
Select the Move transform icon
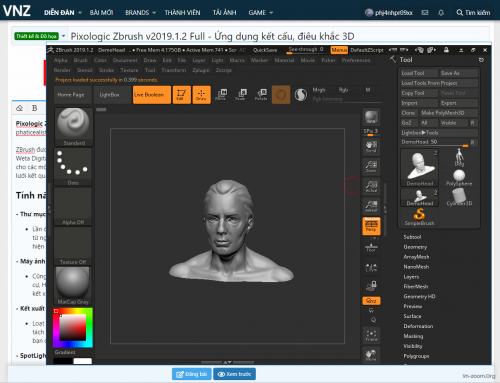point(221,95)
